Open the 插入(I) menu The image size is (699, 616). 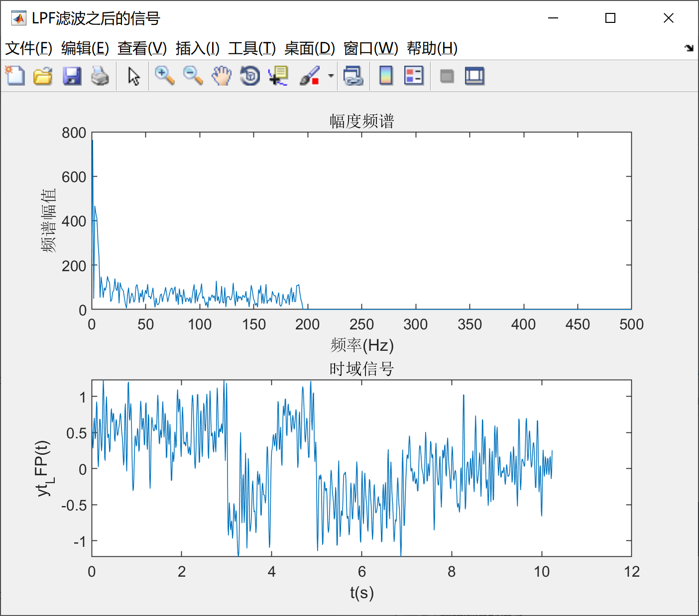point(197,48)
